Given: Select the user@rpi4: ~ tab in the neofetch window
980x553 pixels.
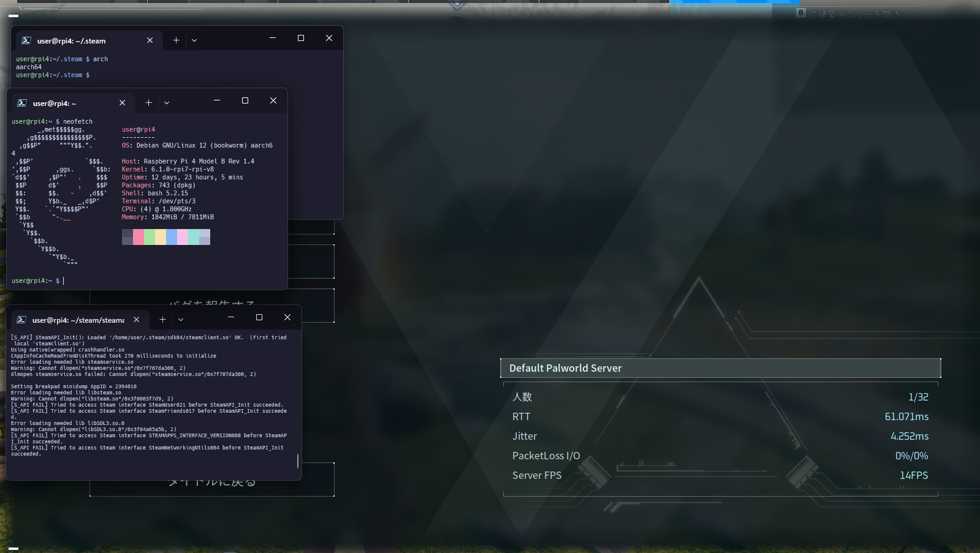Looking at the screenshot, I should [x=72, y=103].
